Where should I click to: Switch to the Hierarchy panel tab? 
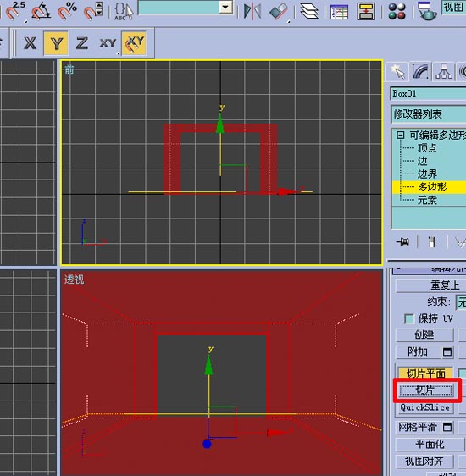point(443,72)
